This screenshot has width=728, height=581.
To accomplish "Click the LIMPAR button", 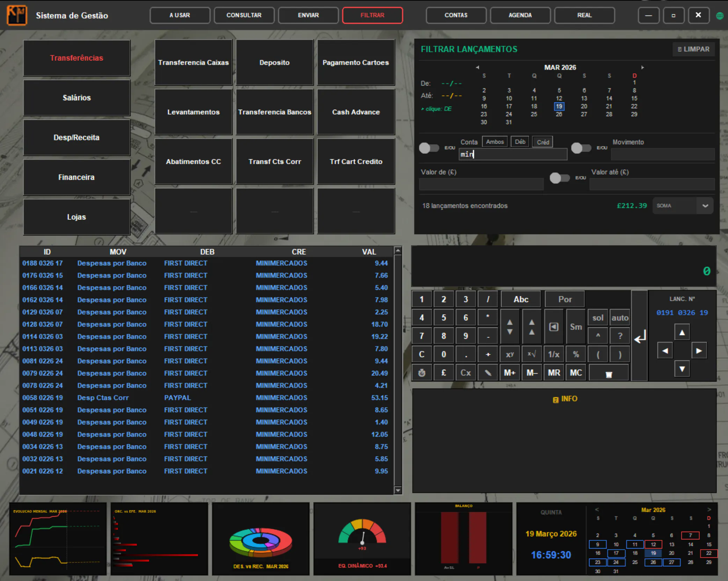I will pyautogui.click(x=693, y=49).
